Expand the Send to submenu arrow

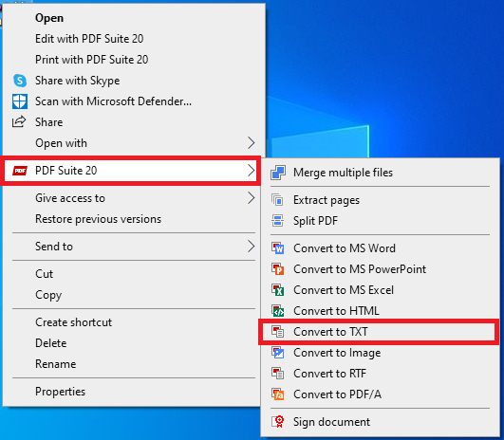click(x=251, y=247)
